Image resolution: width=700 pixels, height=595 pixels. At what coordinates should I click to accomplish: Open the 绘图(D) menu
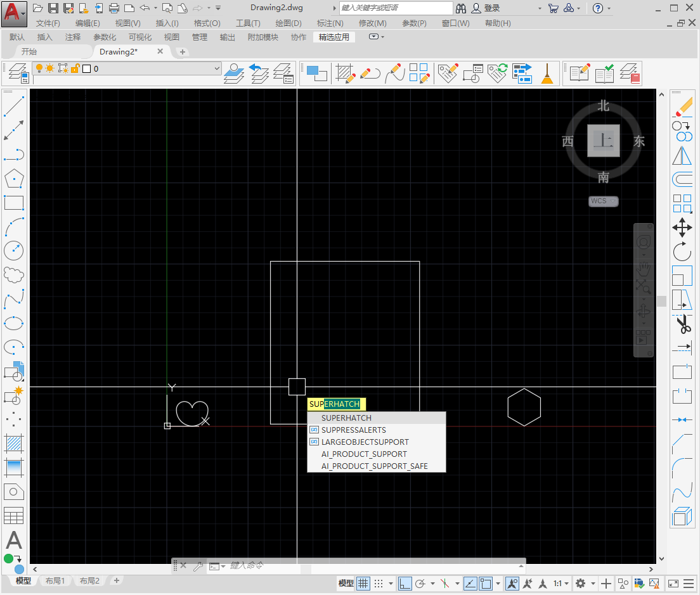[x=288, y=23]
